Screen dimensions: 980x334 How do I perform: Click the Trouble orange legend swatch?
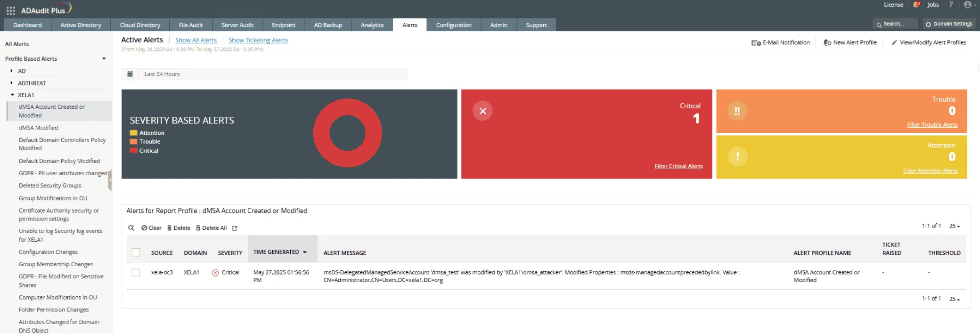pos(133,142)
